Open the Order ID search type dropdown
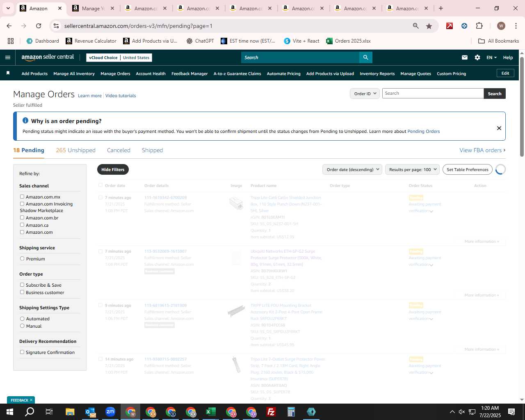Image resolution: width=525 pixels, height=420 pixels. pos(365,94)
